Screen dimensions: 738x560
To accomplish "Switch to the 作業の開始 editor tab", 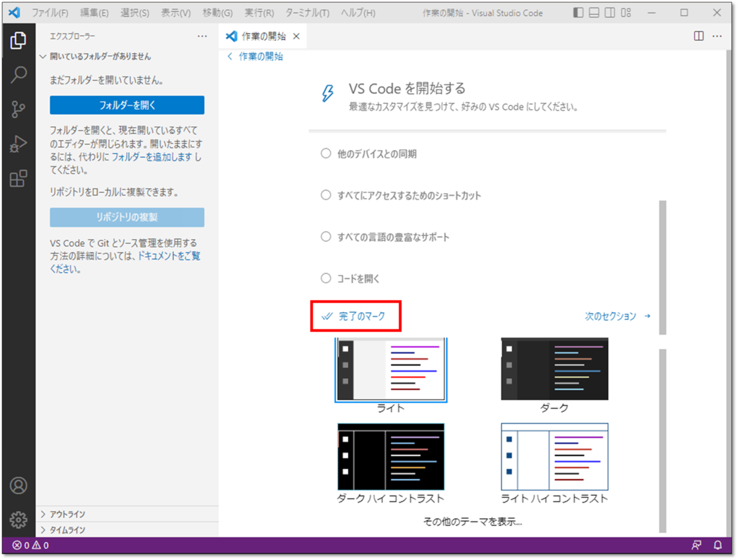I will point(263,37).
